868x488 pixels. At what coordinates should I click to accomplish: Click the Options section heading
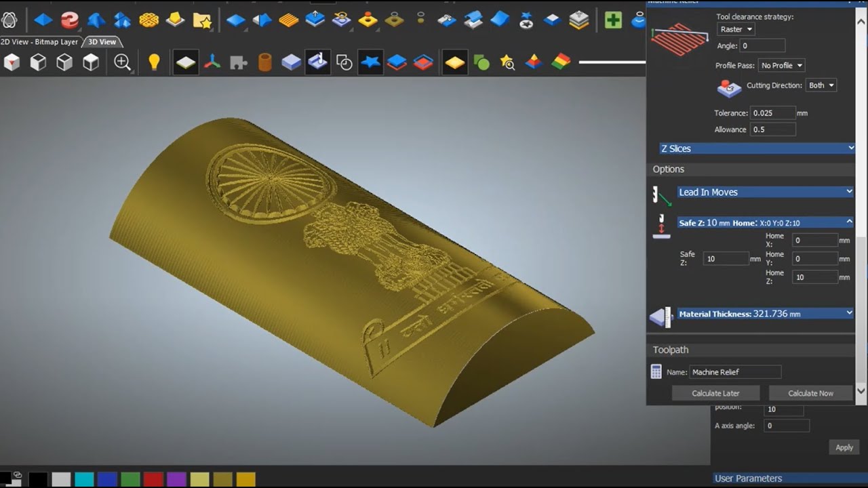[669, 169]
